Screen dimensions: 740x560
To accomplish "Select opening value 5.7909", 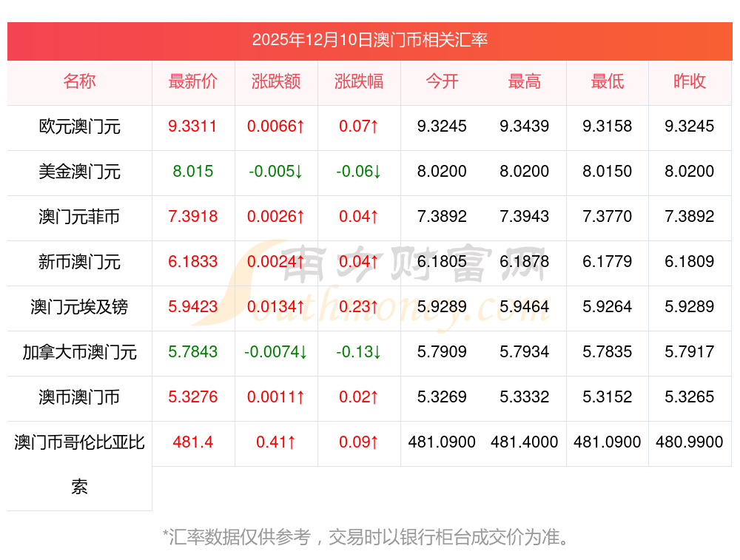I will click(x=442, y=352).
